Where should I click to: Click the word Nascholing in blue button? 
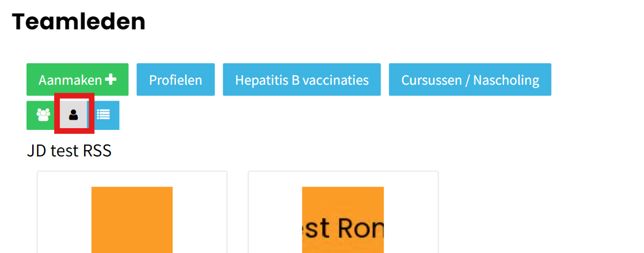(x=506, y=80)
